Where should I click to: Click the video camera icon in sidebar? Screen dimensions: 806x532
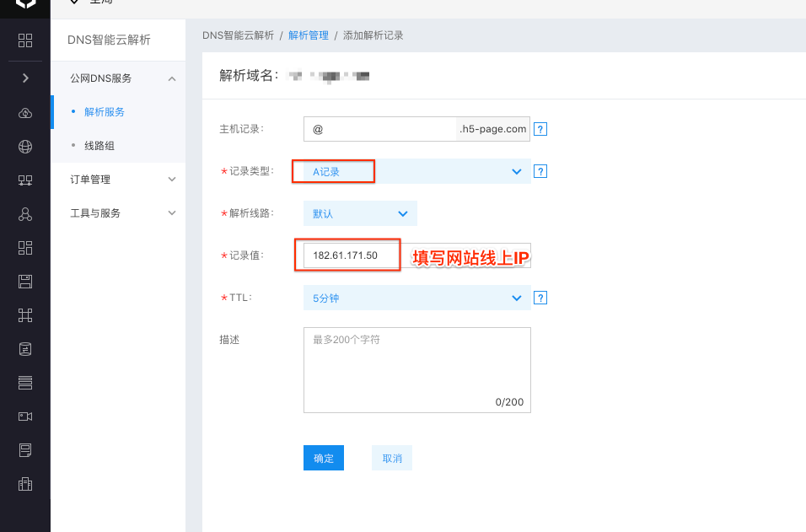pyautogui.click(x=25, y=416)
